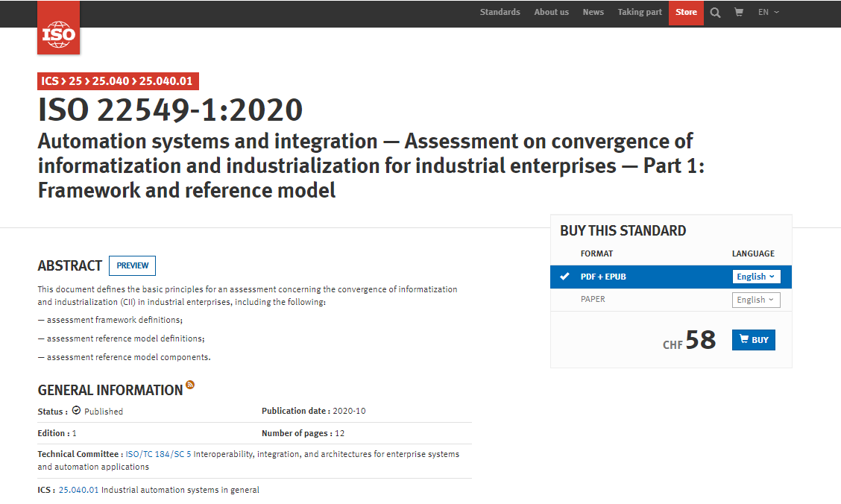Screen dimensions: 841x504
Task: Navigate to Taking part
Action: point(639,13)
